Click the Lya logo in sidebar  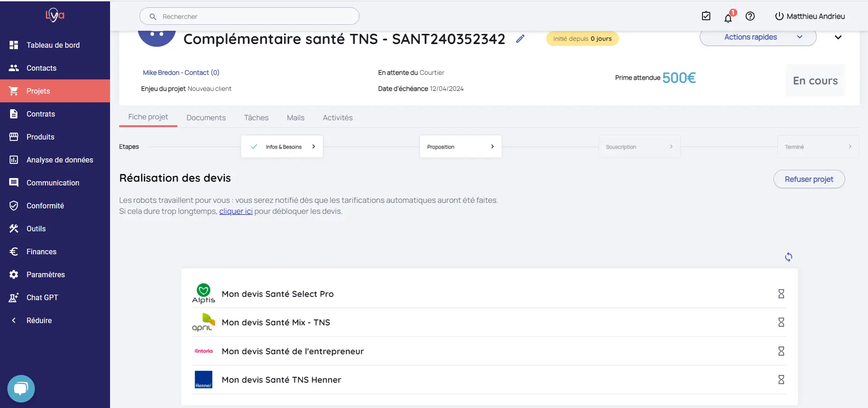pos(55,15)
